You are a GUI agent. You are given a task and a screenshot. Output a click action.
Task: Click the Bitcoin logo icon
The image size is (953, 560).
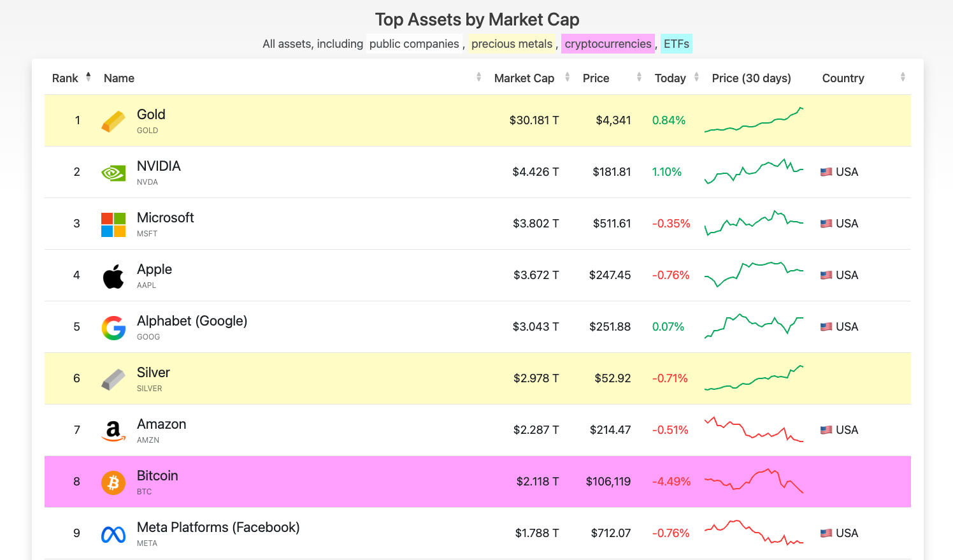tap(113, 482)
